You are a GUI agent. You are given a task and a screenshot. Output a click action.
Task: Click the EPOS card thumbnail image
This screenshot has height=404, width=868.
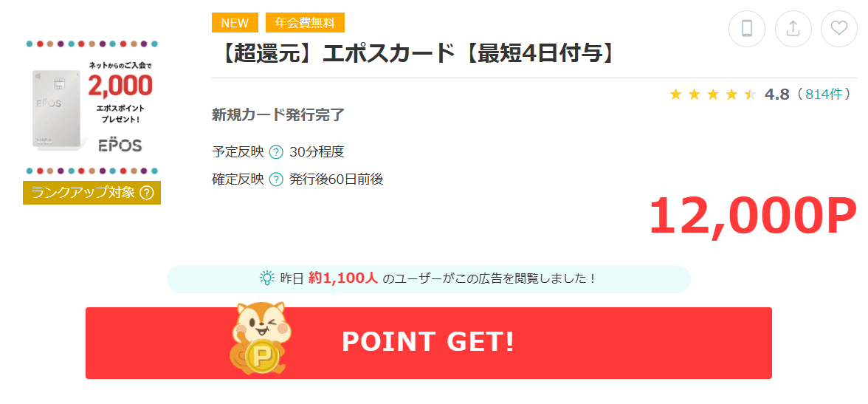coord(92,107)
